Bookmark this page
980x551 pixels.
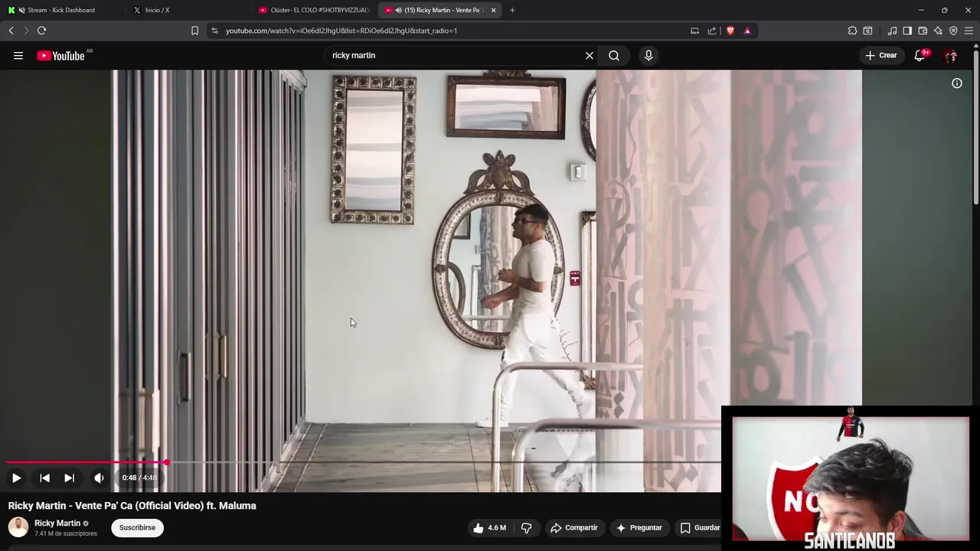tap(194, 31)
